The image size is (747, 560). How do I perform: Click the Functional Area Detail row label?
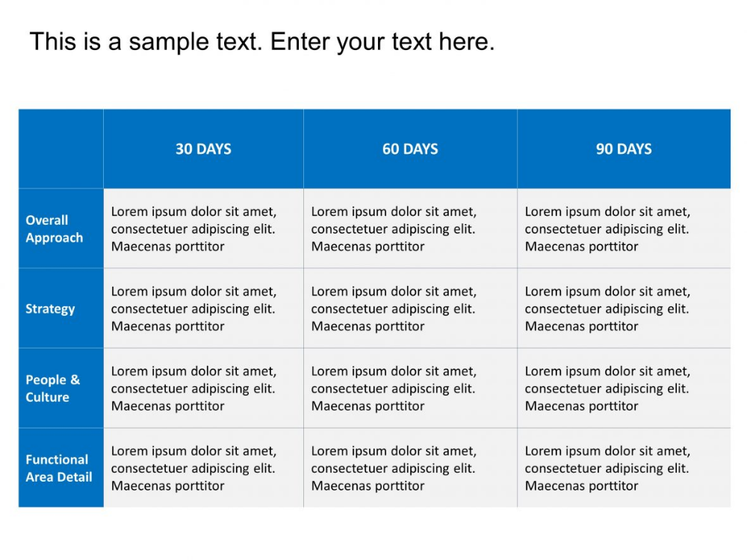coord(58,469)
